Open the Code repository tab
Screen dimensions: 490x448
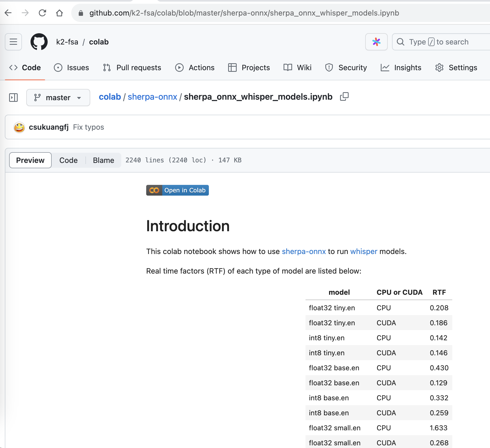(x=25, y=68)
